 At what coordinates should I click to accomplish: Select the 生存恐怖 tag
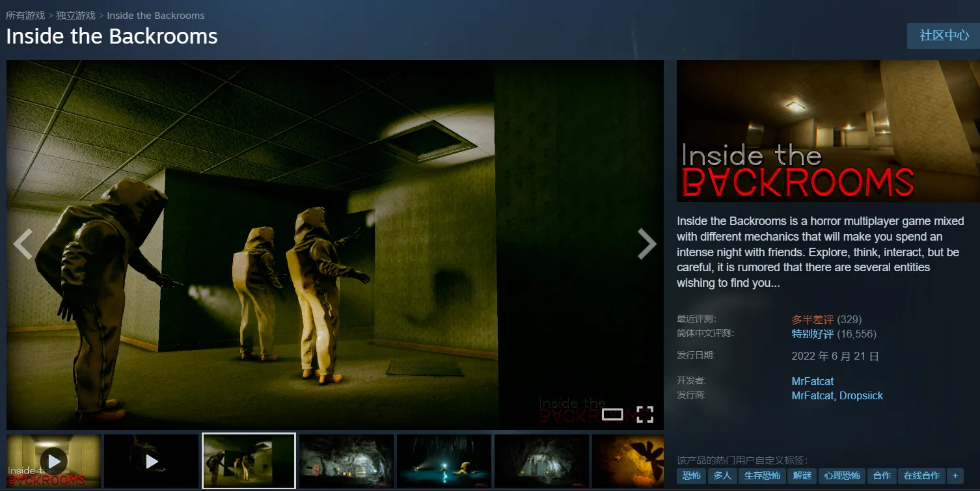pos(762,475)
